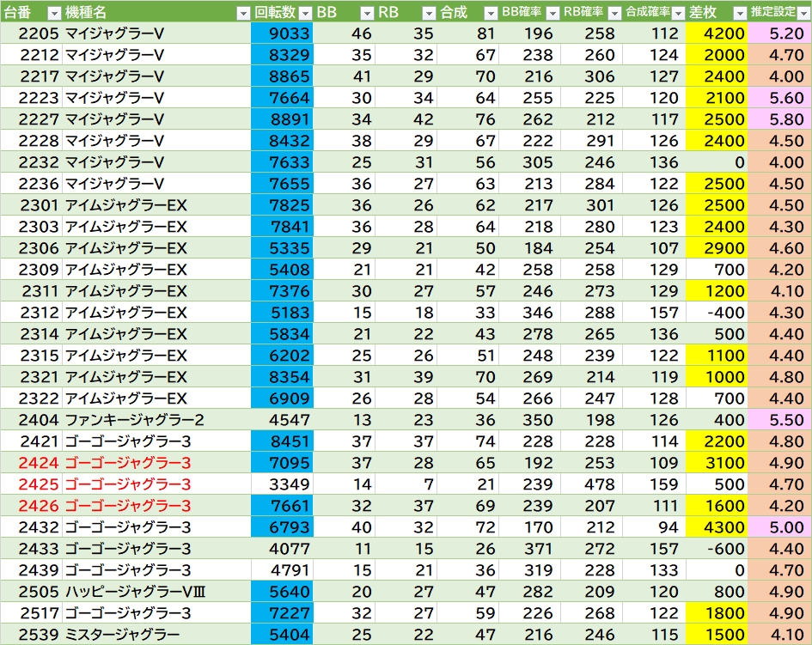Select the 回転数 cell showing 8329
This screenshot has width=812, height=645.
[x=282, y=55]
